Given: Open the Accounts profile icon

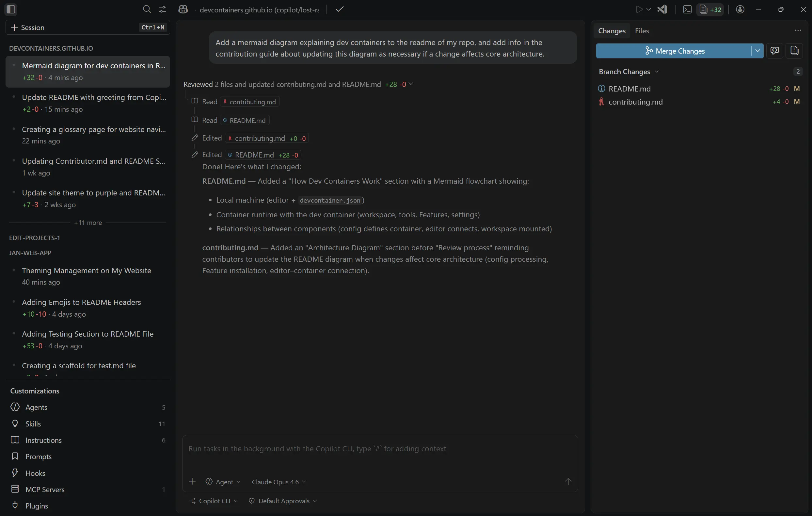Looking at the screenshot, I should coord(740,9).
